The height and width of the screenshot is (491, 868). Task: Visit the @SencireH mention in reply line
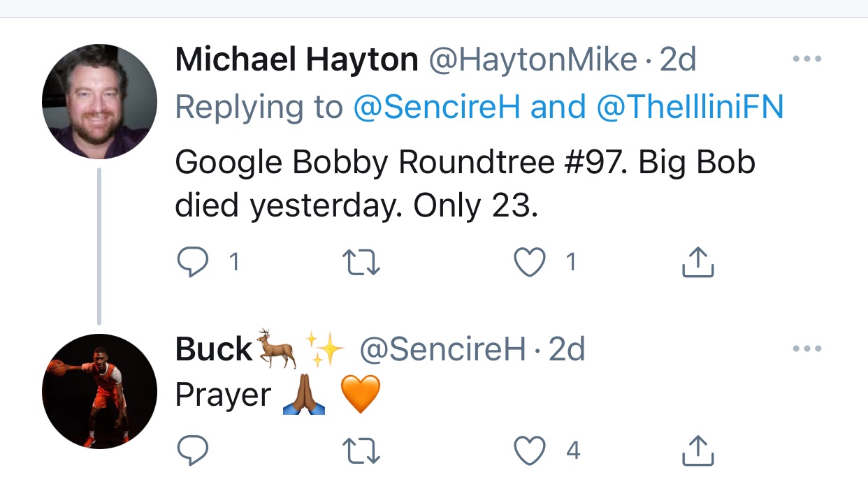pyautogui.click(x=437, y=107)
